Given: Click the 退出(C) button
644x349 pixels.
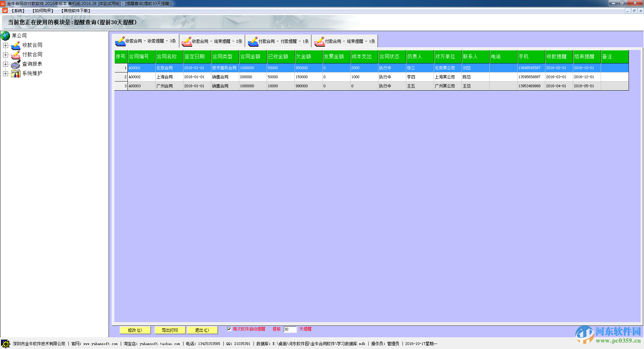Looking at the screenshot, I should pos(202,330).
